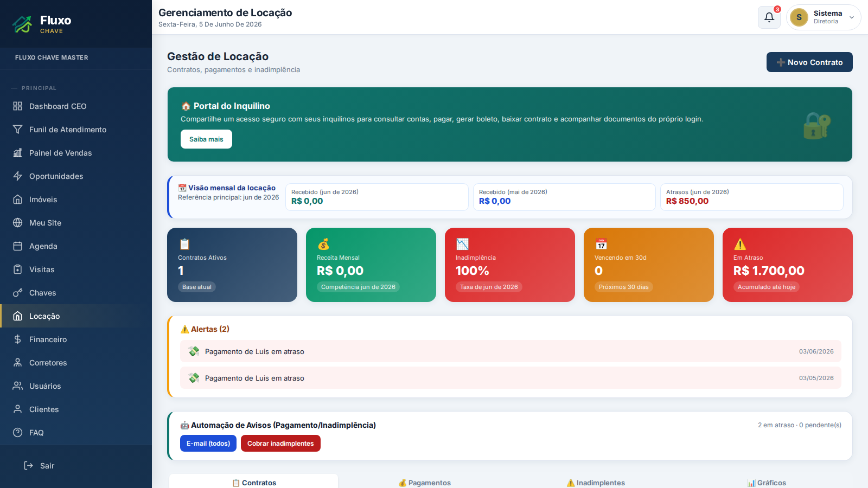Switch to the Contratos tab
Viewport: 868px width, 488px height.
(254, 482)
